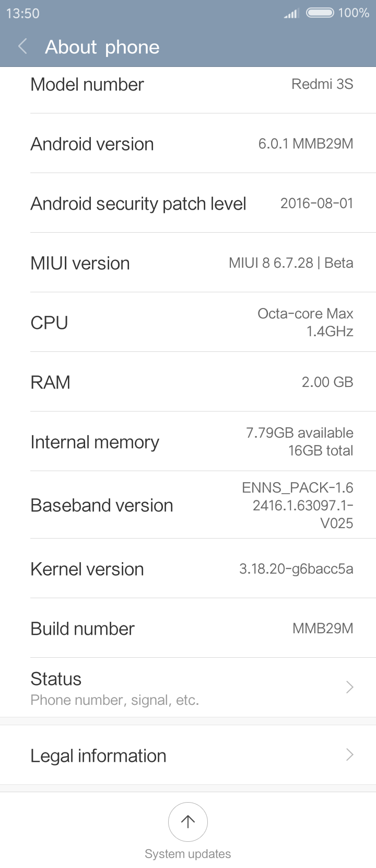Tap the signal strength icon

(291, 14)
